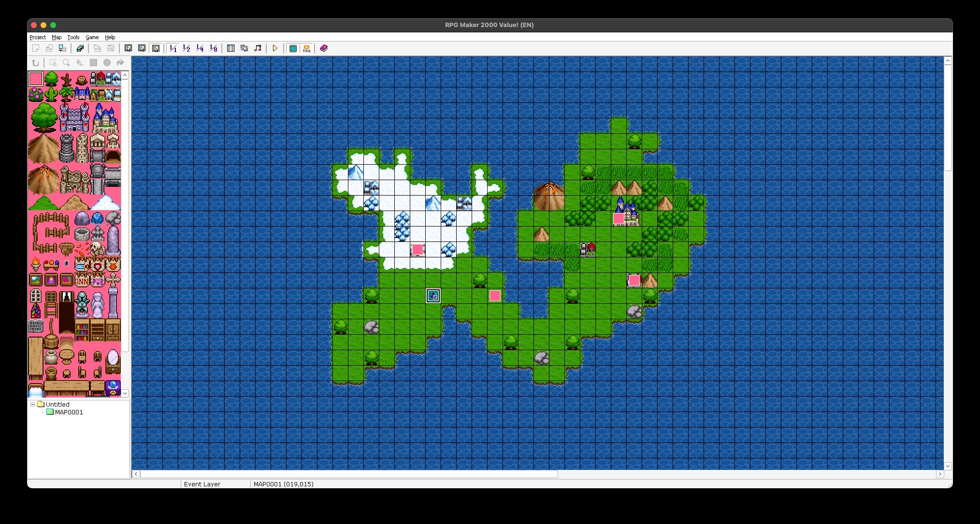Enable the Title screen display option
The image size is (980, 524).
(307, 48)
